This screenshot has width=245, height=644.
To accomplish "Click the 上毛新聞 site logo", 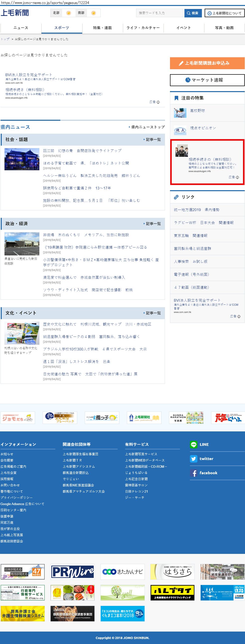I will [x=15, y=13].
